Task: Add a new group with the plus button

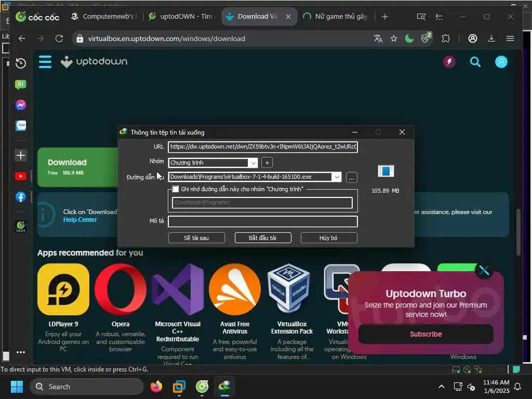Action: [x=267, y=163]
